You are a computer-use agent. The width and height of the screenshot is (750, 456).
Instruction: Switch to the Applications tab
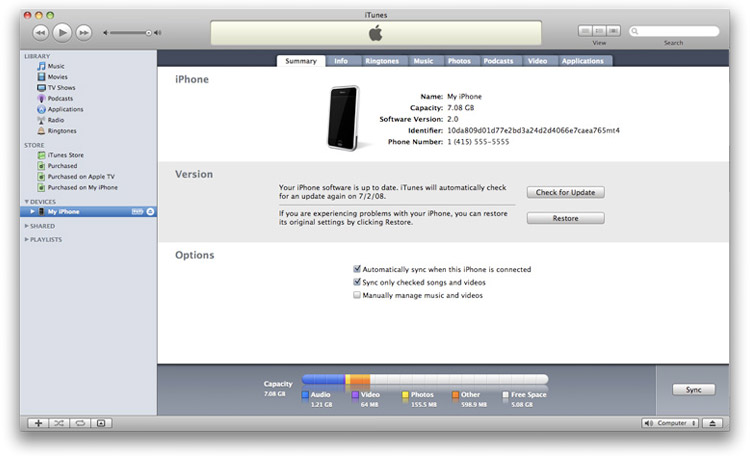click(583, 61)
